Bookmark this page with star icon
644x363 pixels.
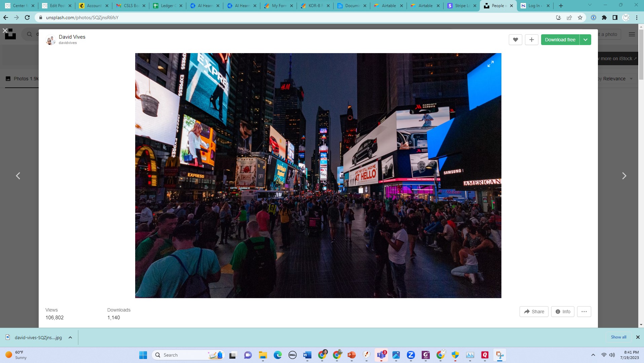(x=580, y=17)
